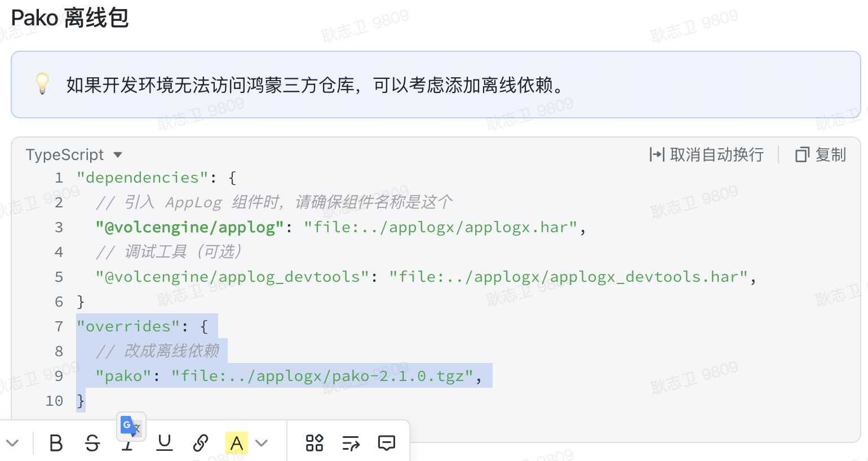Screen dimensions: 868x461
Task: Expand leftmost toolbar chevron dropdown
Action: point(13,443)
